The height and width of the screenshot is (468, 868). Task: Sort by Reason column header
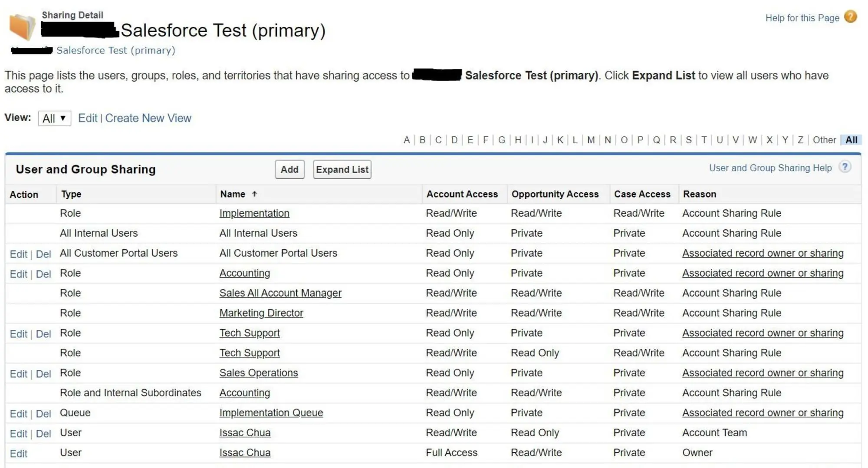coord(700,194)
